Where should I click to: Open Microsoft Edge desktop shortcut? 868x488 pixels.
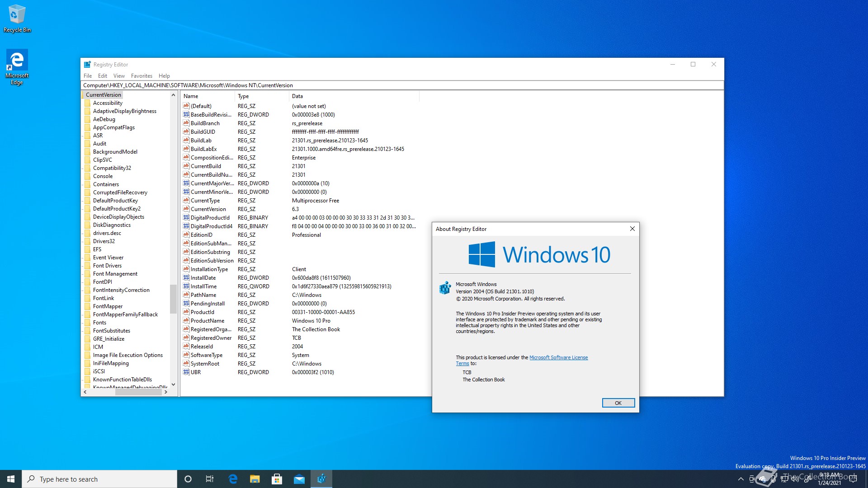(17, 67)
